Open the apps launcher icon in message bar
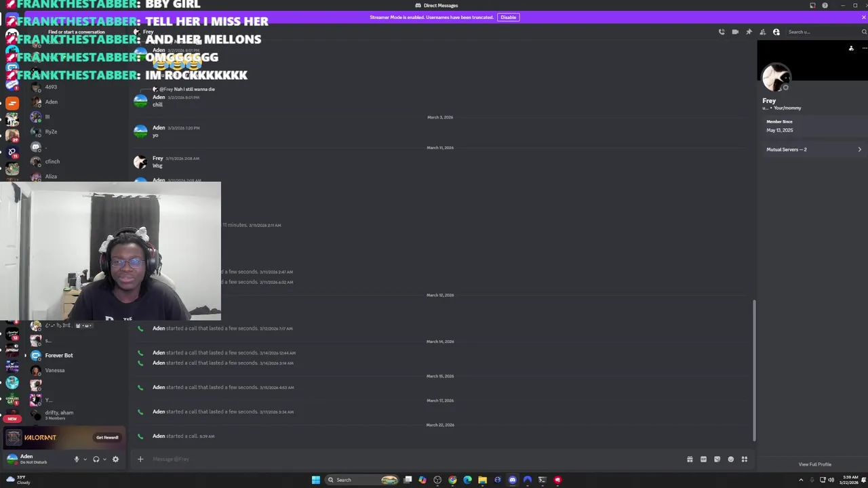Viewport: 868px width, 488px height. coord(744,459)
